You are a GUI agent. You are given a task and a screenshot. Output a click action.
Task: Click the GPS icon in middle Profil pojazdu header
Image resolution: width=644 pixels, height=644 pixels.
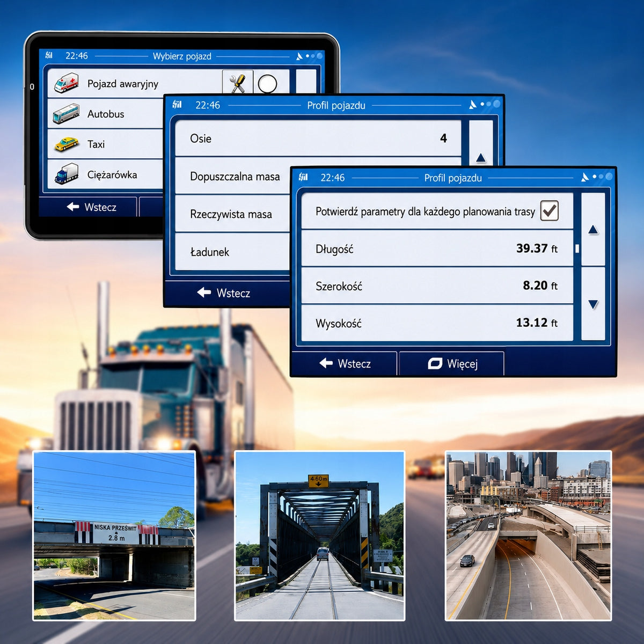[472, 105]
